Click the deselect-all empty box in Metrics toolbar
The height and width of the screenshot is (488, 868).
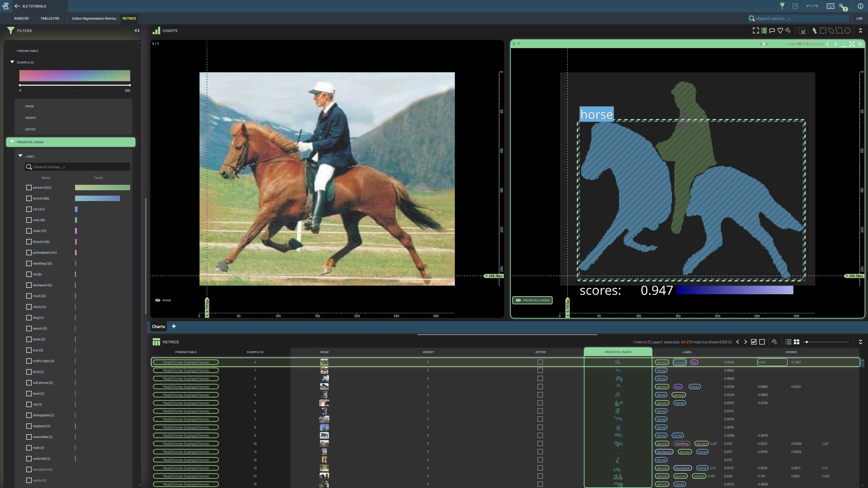pos(762,342)
